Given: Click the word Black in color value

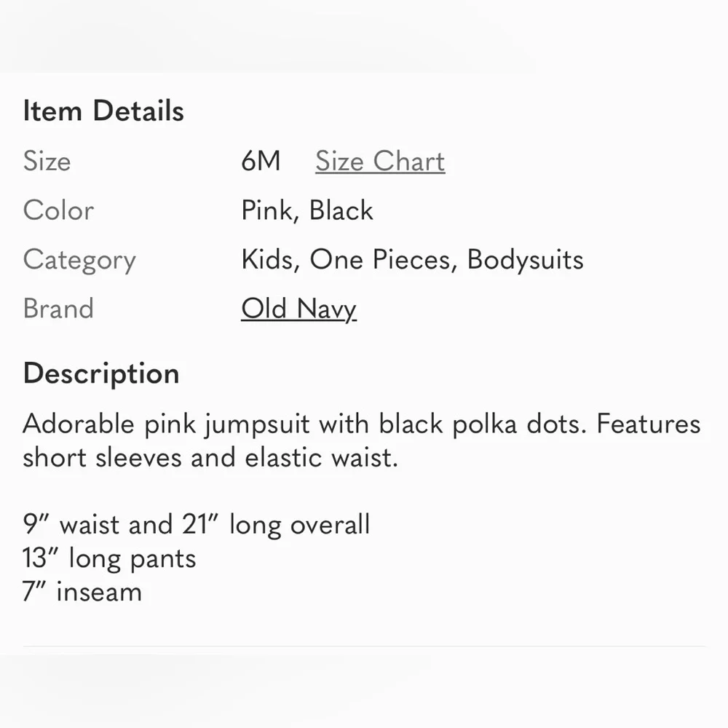Looking at the screenshot, I should 341,210.
